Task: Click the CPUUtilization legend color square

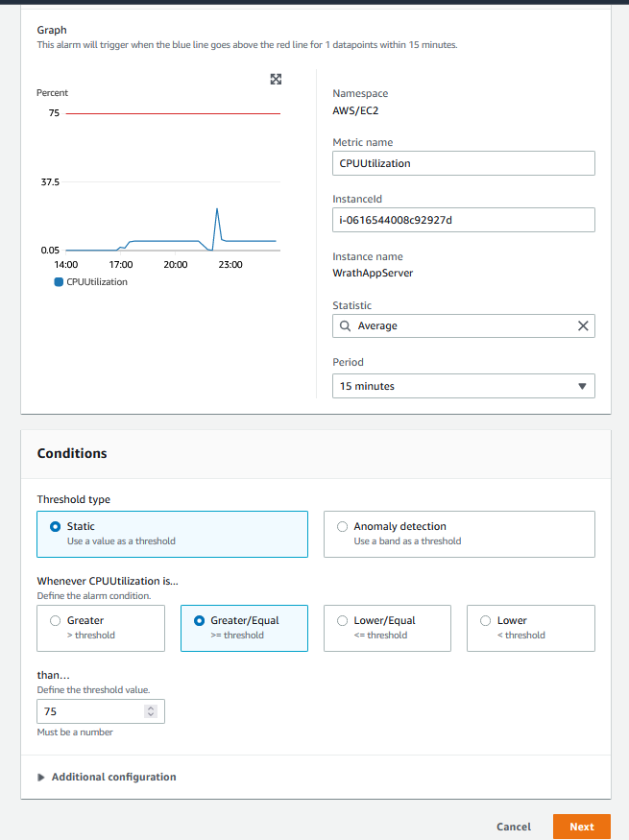Action: [x=59, y=282]
